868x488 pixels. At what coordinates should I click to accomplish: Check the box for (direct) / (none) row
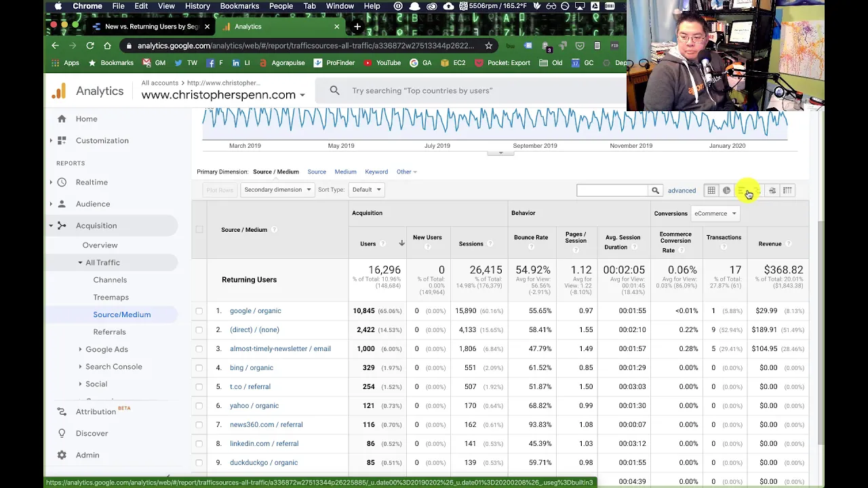(x=199, y=330)
